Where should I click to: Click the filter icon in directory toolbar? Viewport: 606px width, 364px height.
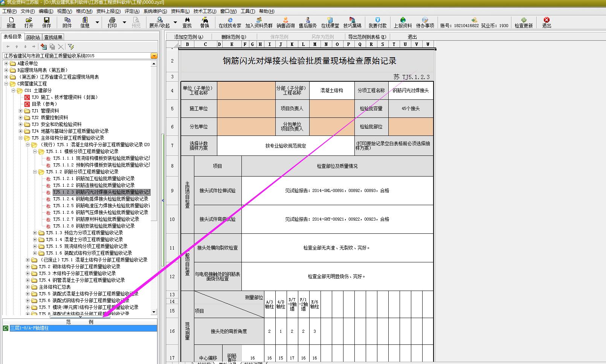click(x=71, y=47)
